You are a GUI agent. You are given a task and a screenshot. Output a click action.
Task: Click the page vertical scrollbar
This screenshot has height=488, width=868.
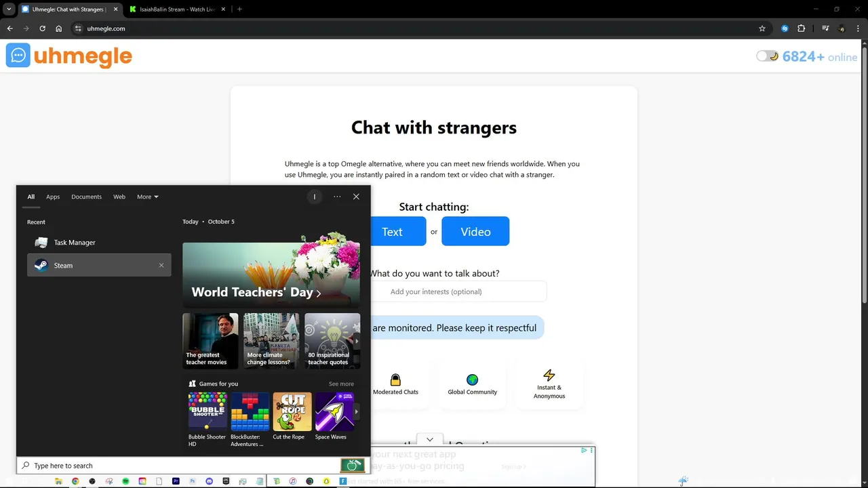[864, 174]
